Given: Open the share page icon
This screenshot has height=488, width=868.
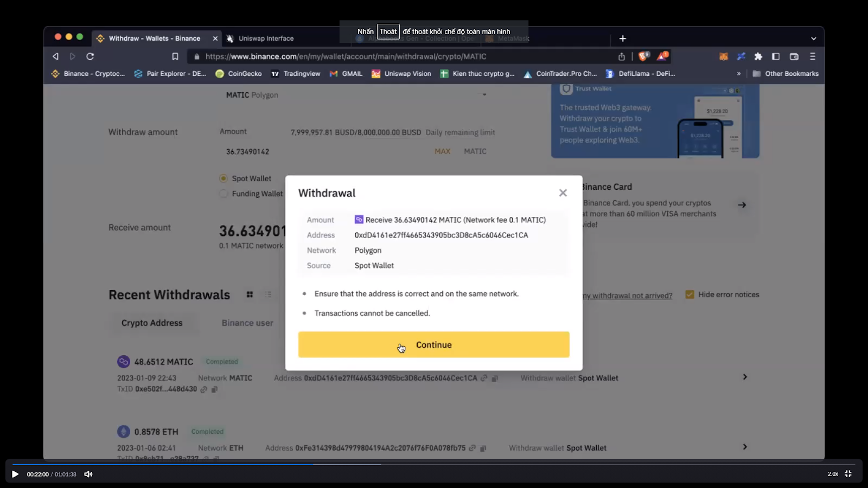Looking at the screenshot, I should pos(622,56).
